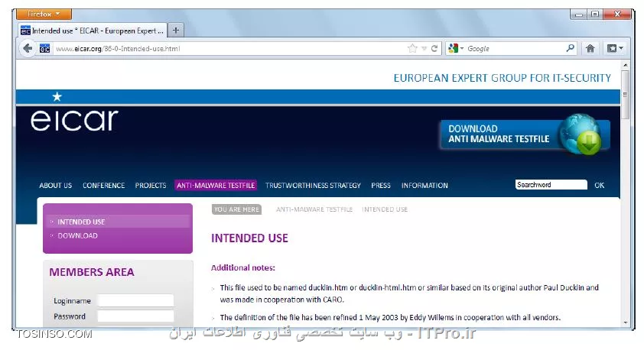Click the EICAR site favicon in address bar

[x=45, y=48]
